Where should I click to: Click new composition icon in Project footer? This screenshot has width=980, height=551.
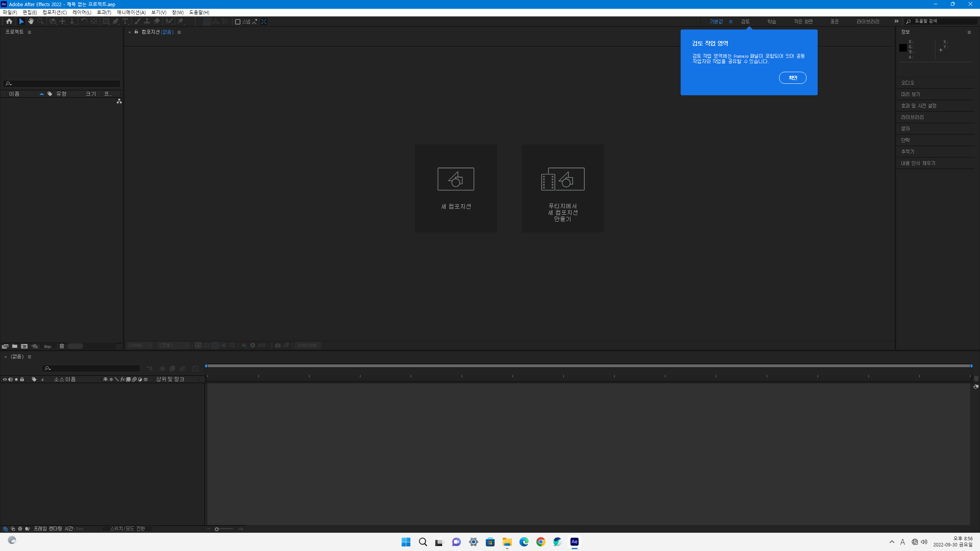24,346
